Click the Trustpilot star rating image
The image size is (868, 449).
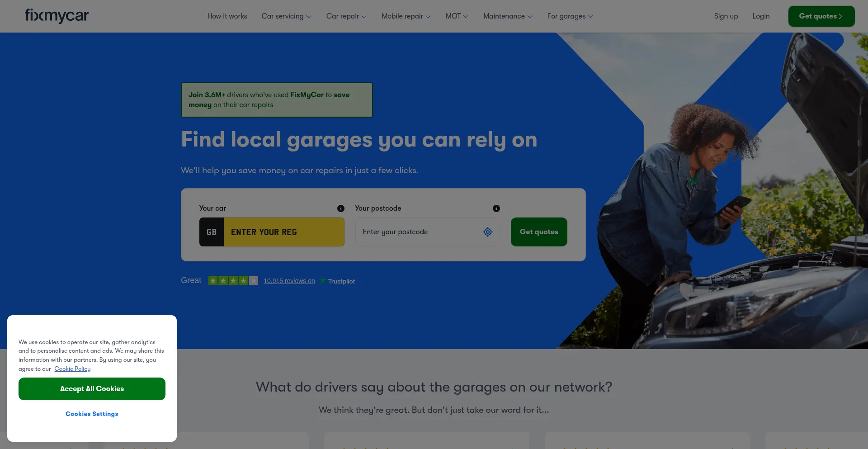point(233,281)
